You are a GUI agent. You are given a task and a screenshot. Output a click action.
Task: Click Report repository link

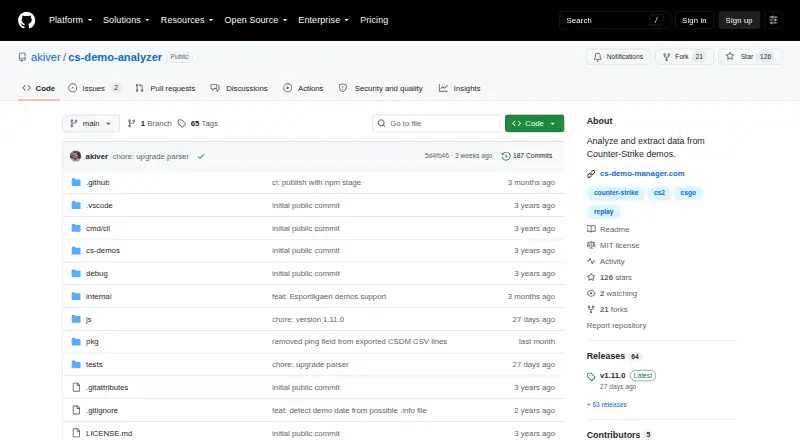616,326
